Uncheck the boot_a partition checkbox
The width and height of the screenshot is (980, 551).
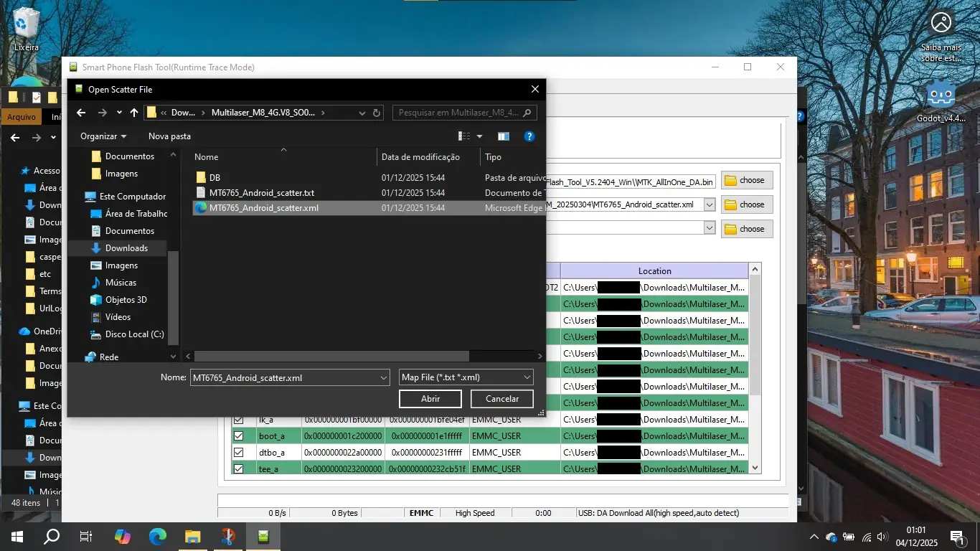(239, 436)
